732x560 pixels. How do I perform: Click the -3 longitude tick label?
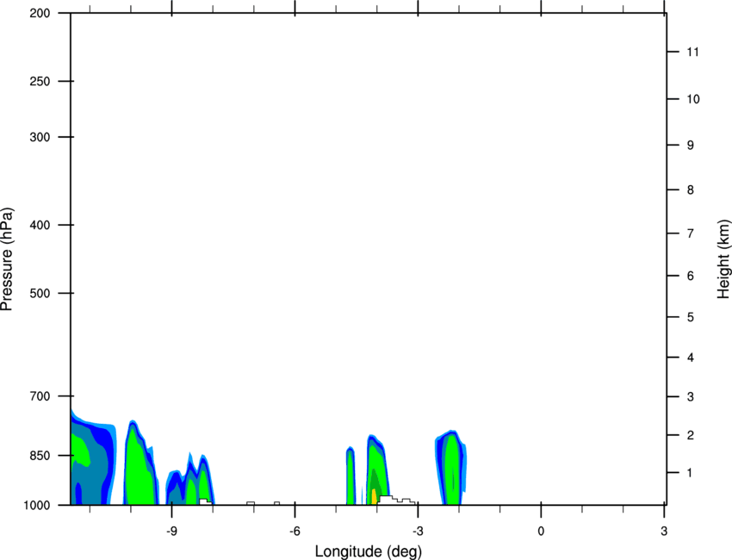click(418, 532)
